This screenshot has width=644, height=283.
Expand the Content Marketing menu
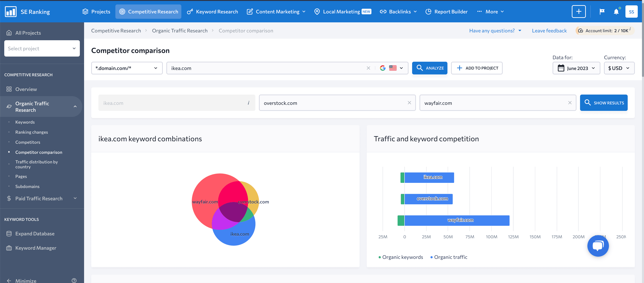[276, 11]
